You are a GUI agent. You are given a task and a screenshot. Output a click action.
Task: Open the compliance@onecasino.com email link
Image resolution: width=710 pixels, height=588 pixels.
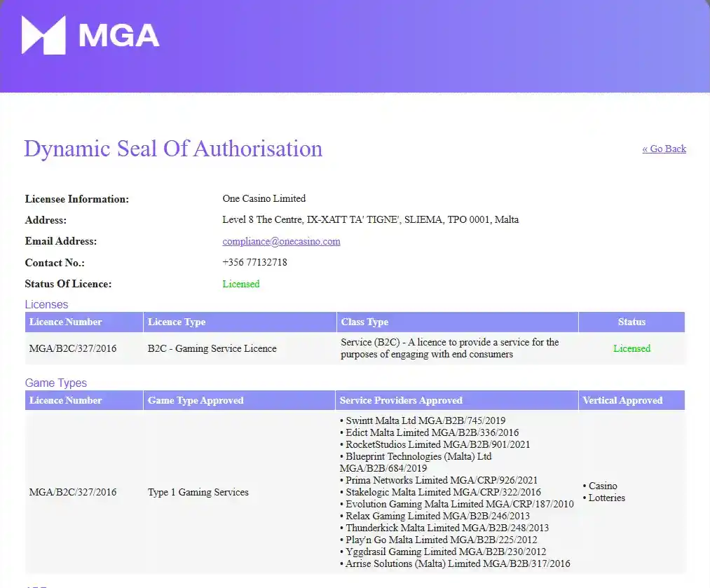tap(281, 241)
